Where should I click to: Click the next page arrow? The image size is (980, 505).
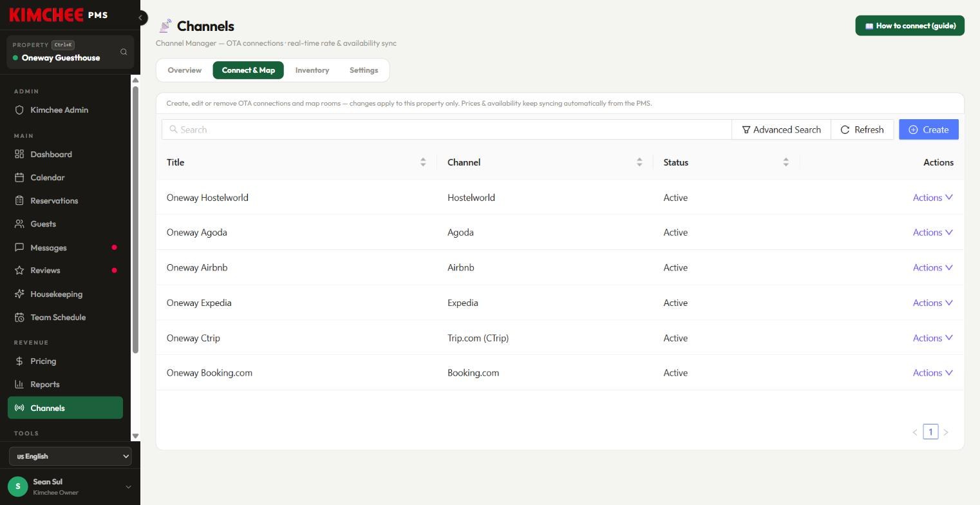click(x=946, y=432)
